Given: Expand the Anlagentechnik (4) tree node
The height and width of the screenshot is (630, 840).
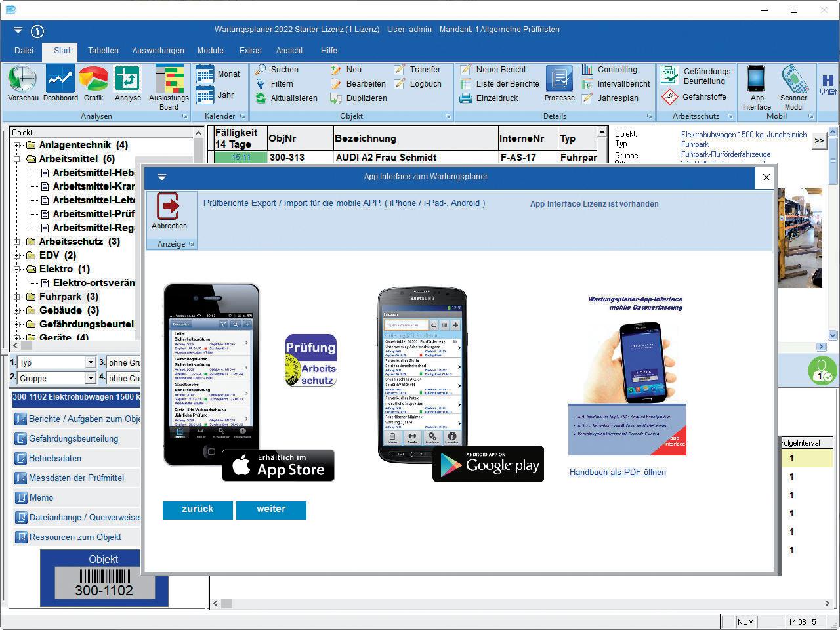Looking at the screenshot, I should coord(17,145).
